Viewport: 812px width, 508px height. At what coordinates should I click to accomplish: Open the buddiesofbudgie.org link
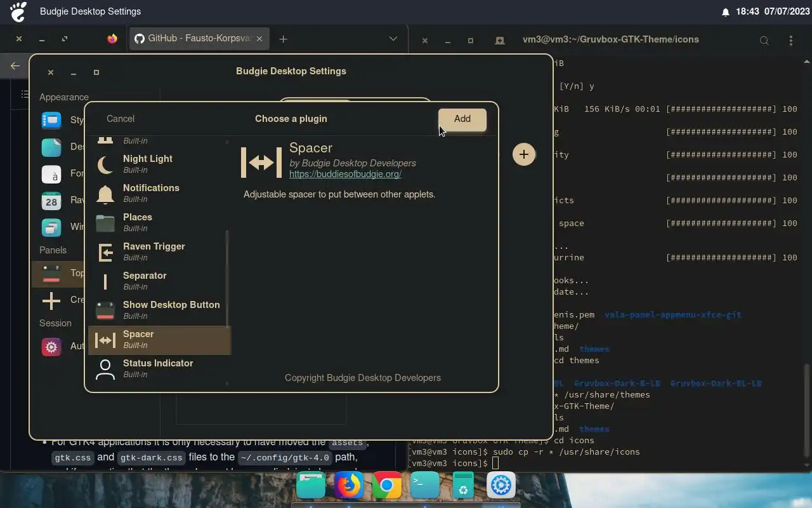[x=345, y=173]
